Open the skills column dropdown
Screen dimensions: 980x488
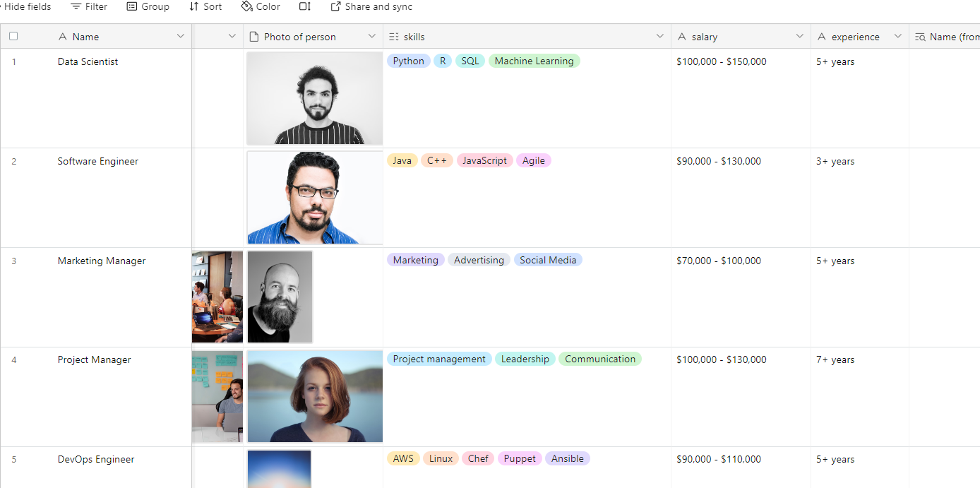660,36
